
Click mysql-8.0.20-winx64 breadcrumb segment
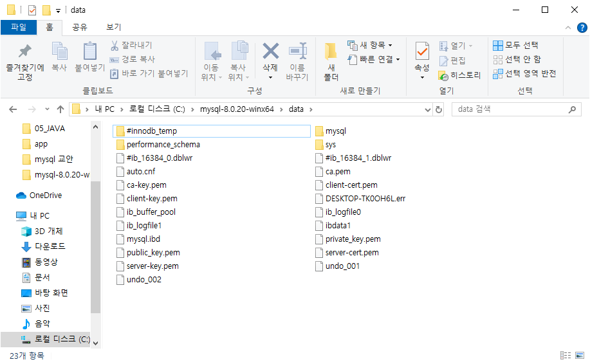click(237, 109)
